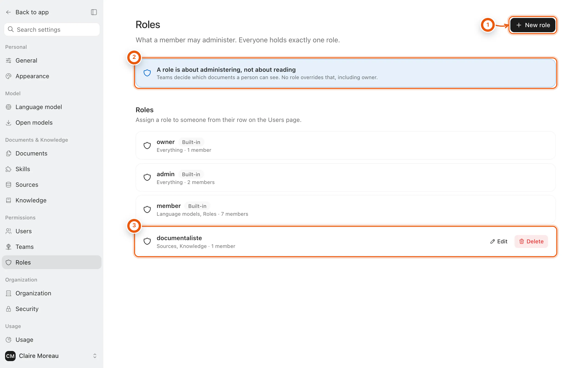Click the Security lock icon
The height and width of the screenshot is (368, 588).
click(x=8, y=309)
